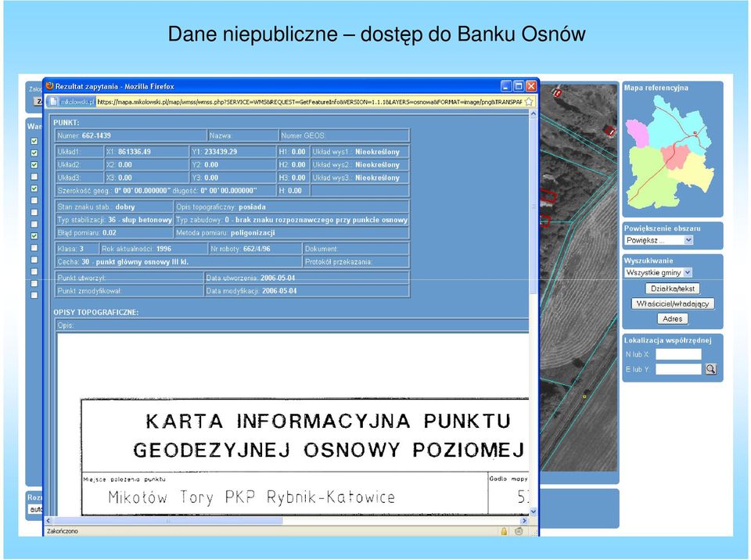Click the 'Numer: 662-1439' cell
Screen dimensions: 751x560
pyautogui.click(x=131, y=135)
